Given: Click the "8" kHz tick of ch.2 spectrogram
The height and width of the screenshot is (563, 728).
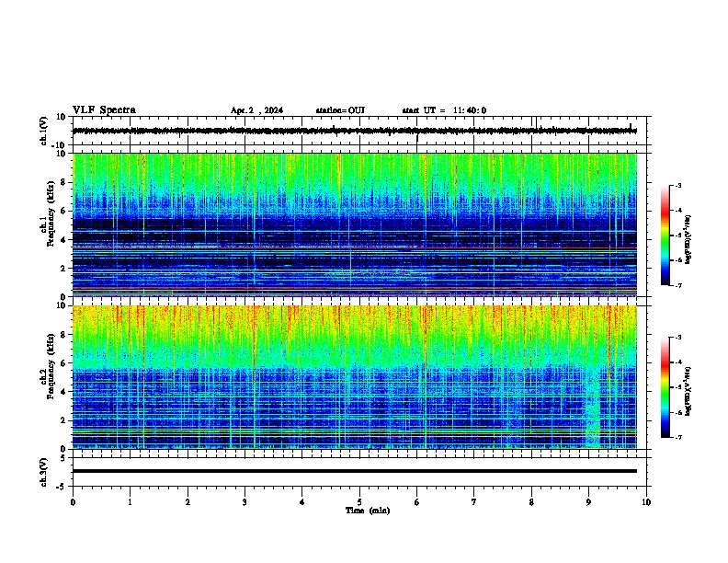Looking at the screenshot, I should point(63,335).
